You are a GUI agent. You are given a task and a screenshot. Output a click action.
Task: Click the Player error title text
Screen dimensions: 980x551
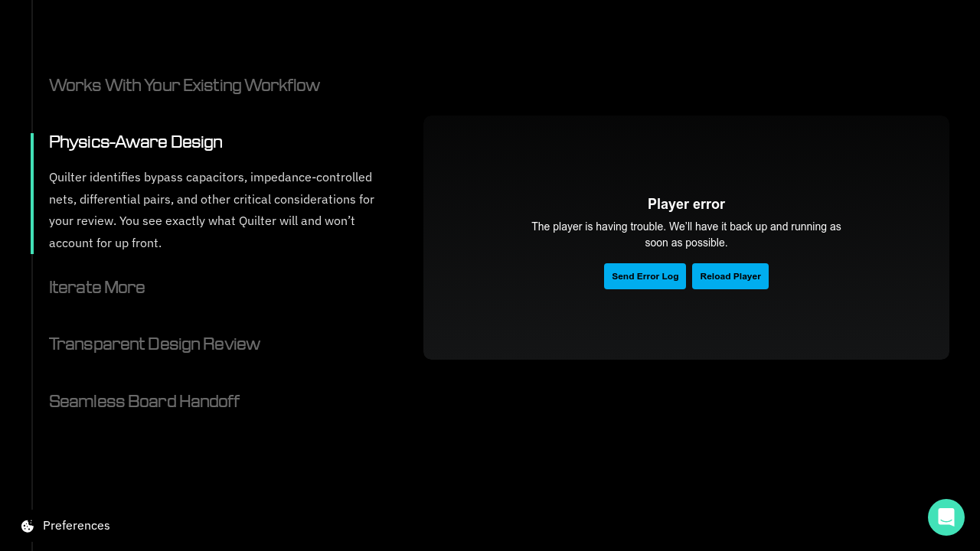(x=686, y=204)
